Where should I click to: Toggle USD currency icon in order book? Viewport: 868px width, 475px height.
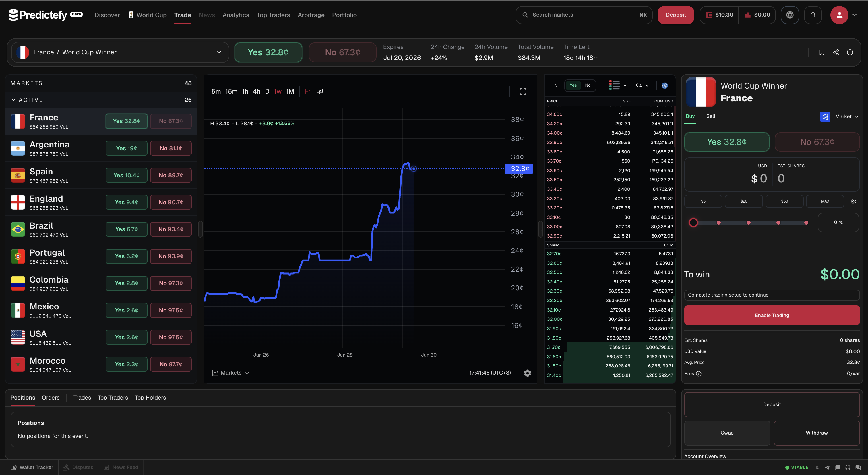(665, 85)
